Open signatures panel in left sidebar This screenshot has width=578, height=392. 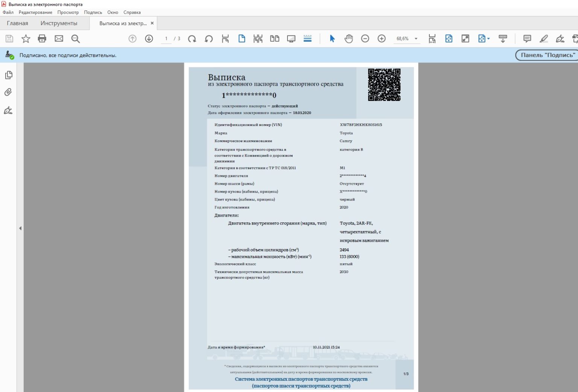(x=8, y=110)
